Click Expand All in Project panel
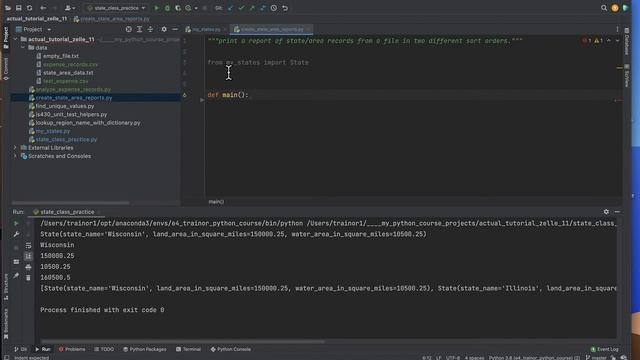This screenshot has height=360, width=640. [x=140, y=29]
